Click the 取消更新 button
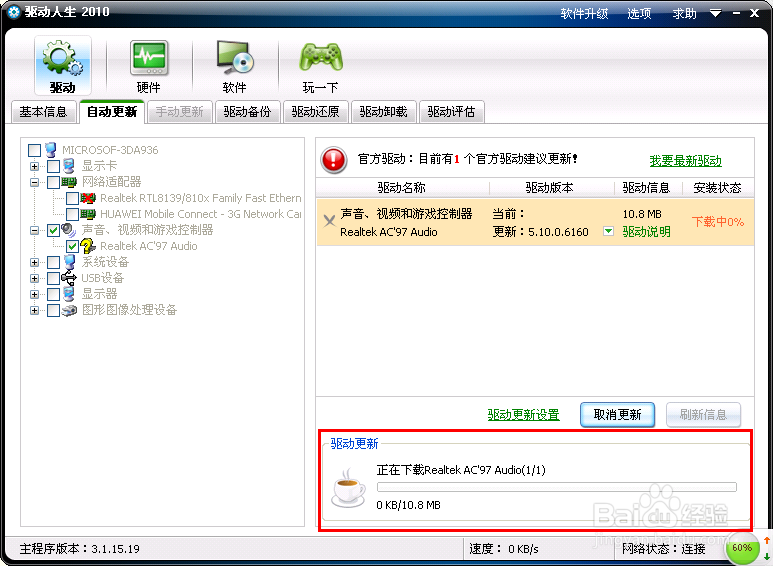773x566 pixels. 617,415
